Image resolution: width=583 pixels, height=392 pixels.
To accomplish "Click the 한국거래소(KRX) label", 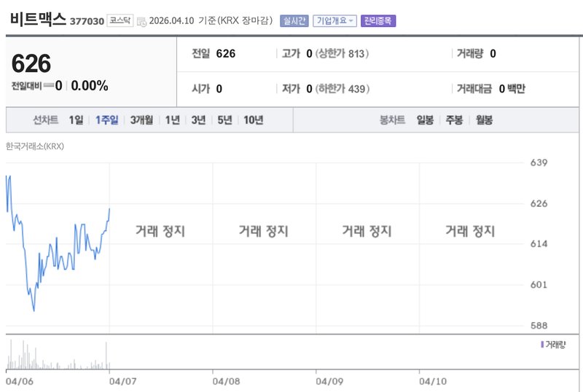I will [35, 146].
